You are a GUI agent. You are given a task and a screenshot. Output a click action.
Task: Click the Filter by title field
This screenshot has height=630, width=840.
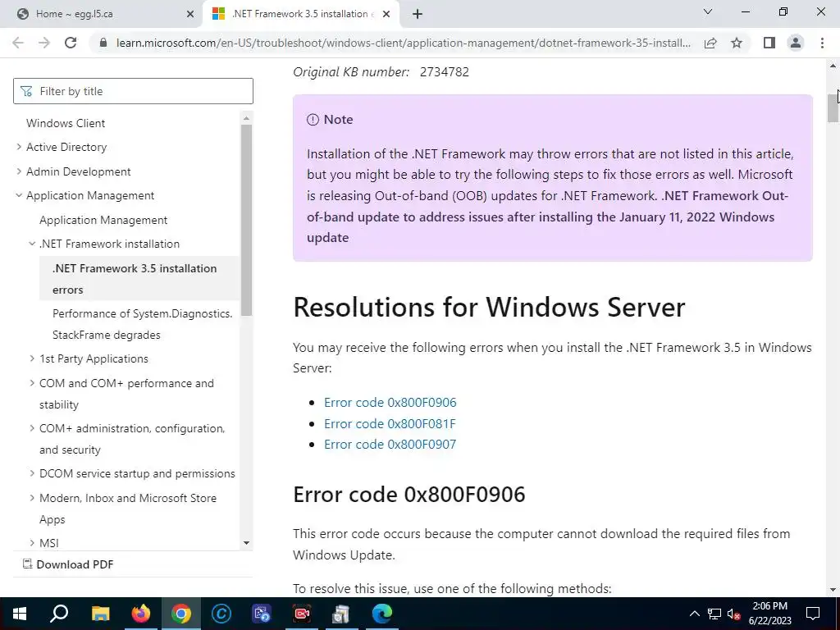(x=133, y=91)
